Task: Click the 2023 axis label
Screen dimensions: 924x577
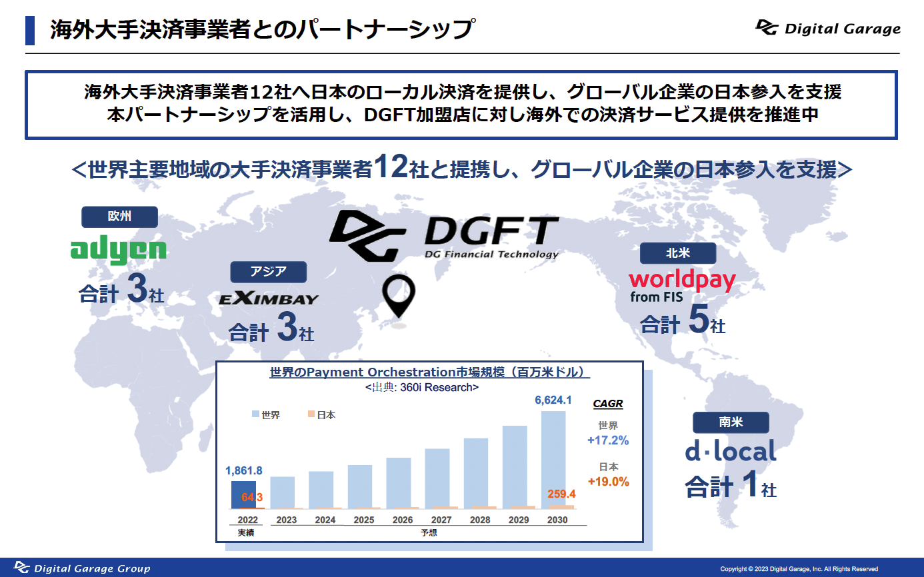Action: (x=287, y=520)
